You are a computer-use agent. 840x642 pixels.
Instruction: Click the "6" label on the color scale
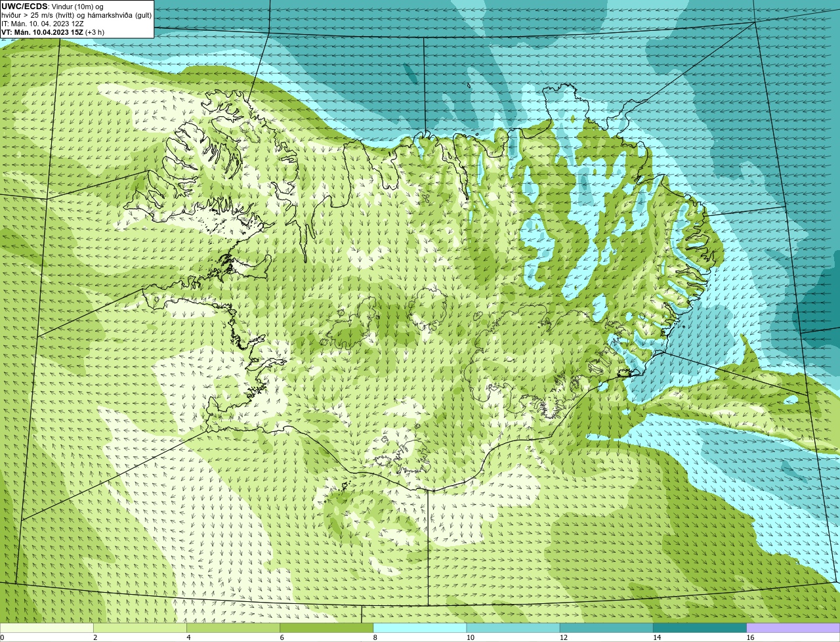pyautogui.click(x=282, y=637)
